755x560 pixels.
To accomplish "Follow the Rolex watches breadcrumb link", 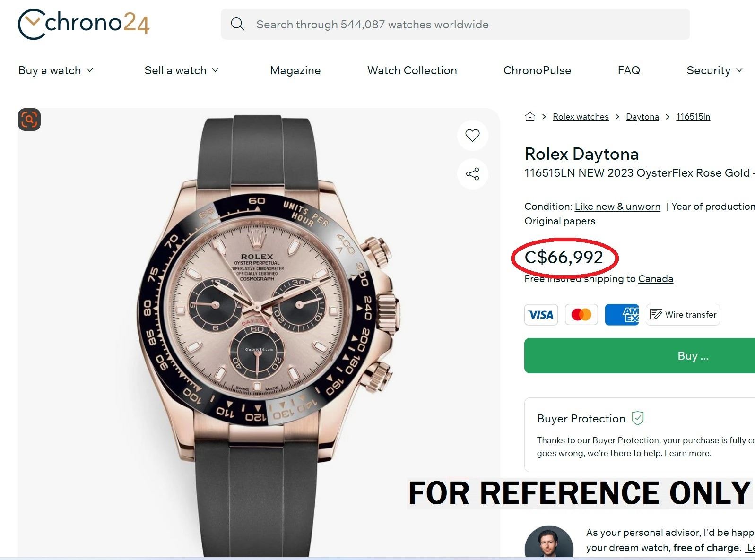I will pyautogui.click(x=581, y=117).
